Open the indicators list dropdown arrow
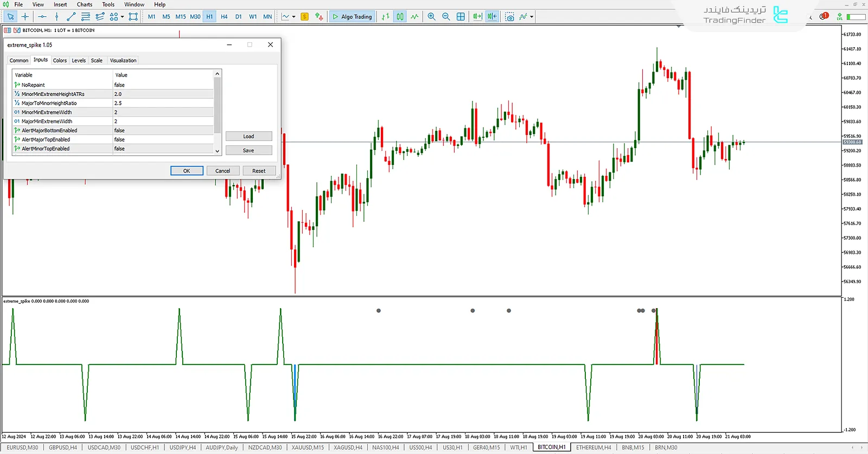868x454 pixels. point(532,17)
